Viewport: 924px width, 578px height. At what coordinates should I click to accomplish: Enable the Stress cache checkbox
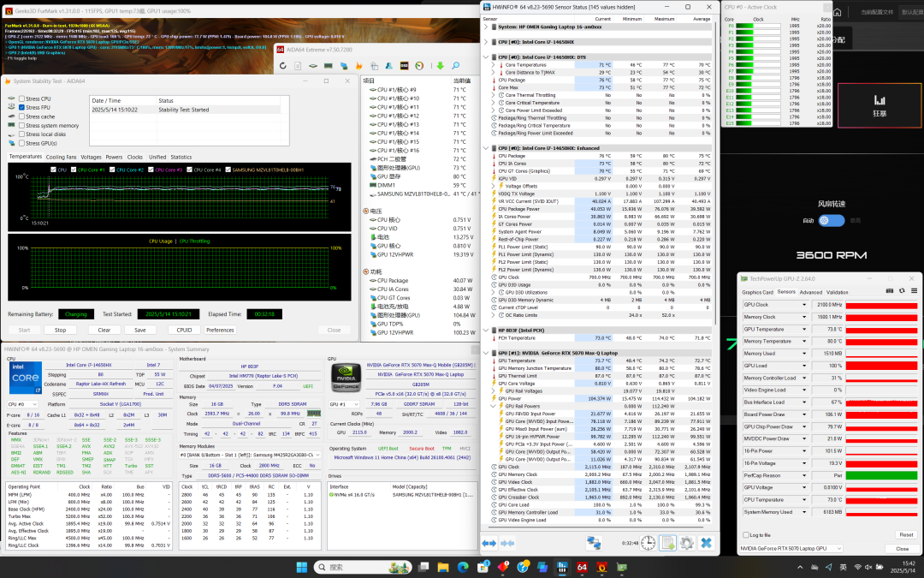[x=21, y=116]
